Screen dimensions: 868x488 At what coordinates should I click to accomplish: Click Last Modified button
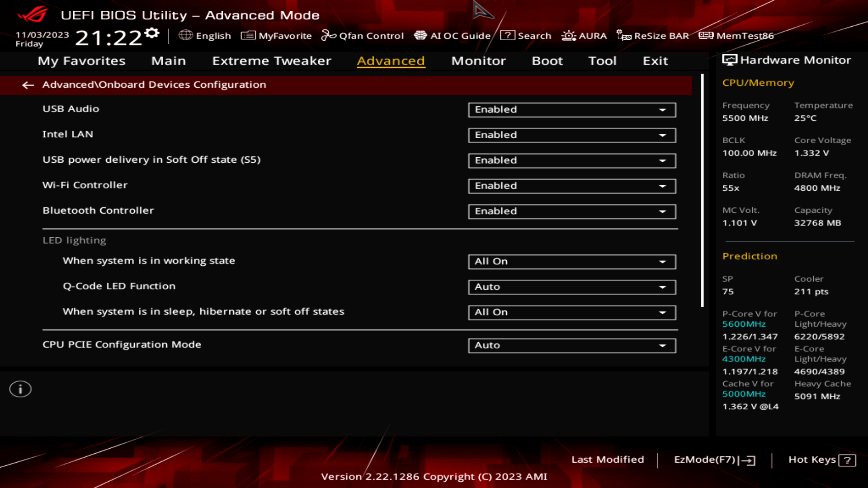click(x=608, y=459)
